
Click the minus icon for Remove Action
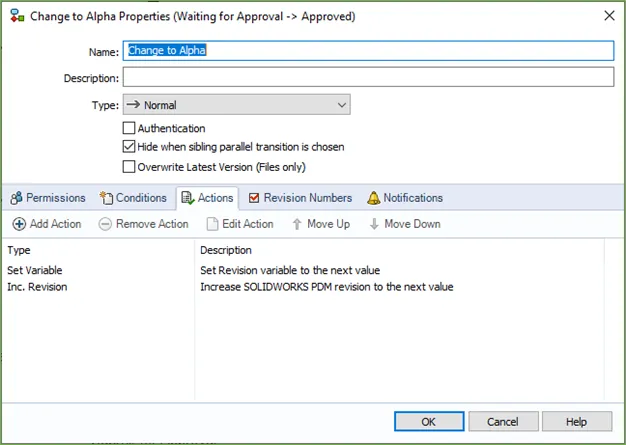pos(105,224)
